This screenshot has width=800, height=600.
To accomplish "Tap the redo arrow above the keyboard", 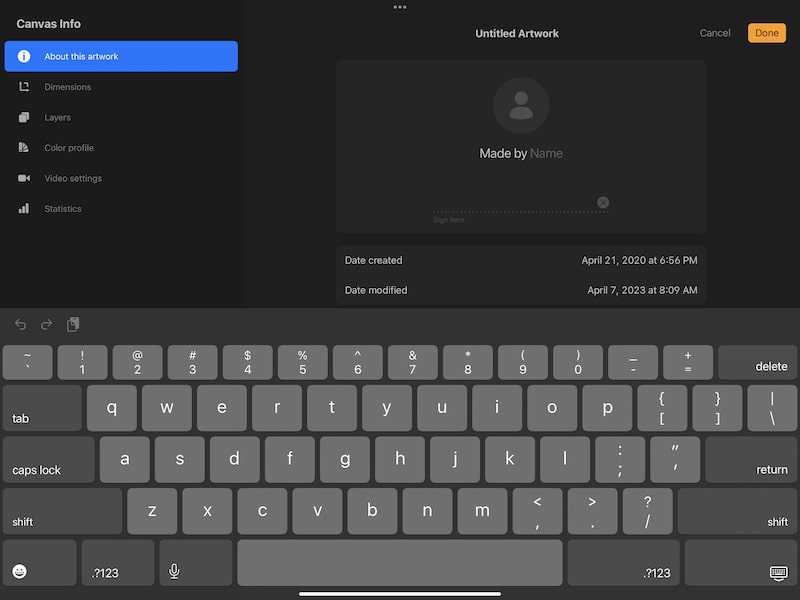I will click(46, 325).
